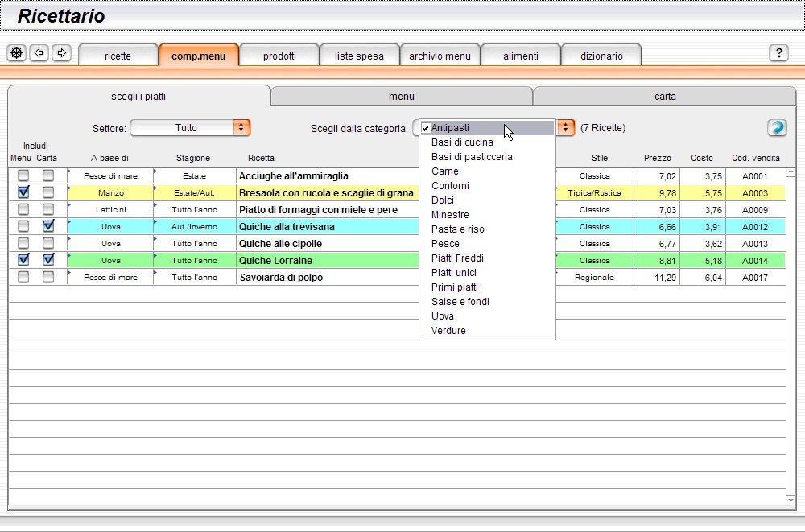Open the Settore dropdown showing Tutto
The width and height of the screenshot is (805, 532).
[x=190, y=128]
